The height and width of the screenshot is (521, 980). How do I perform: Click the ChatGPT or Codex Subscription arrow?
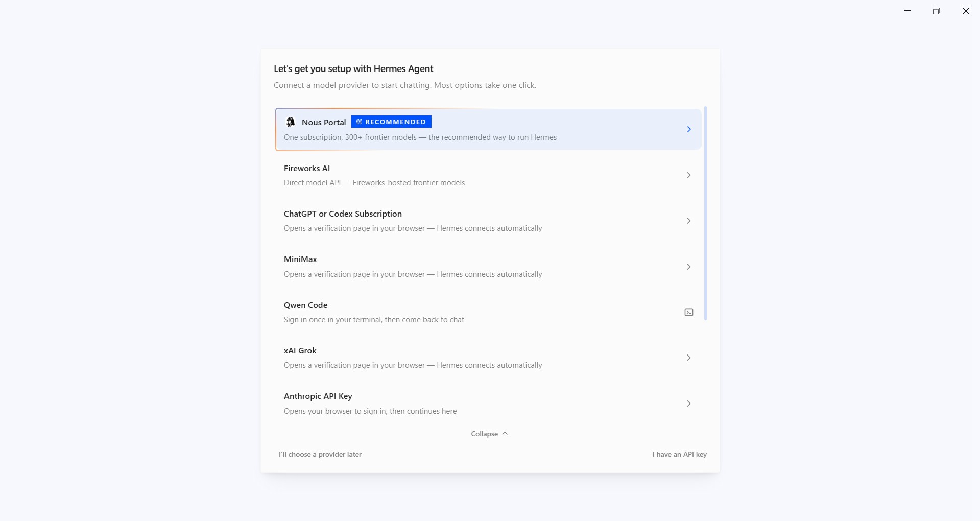[688, 221]
